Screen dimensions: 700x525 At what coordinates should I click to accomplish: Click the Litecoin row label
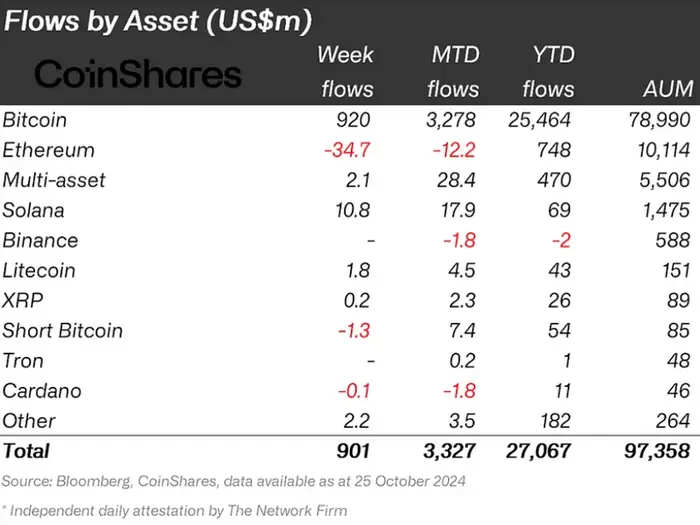point(39,270)
